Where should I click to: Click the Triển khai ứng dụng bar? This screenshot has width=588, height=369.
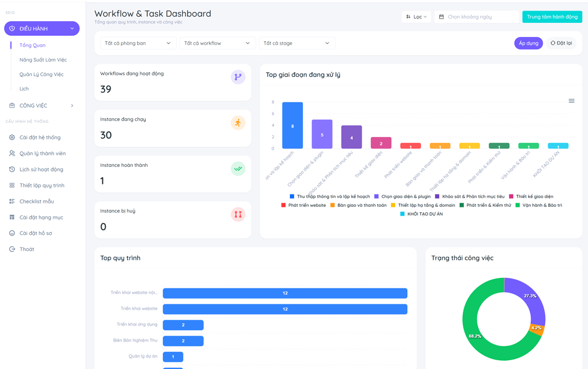point(183,325)
